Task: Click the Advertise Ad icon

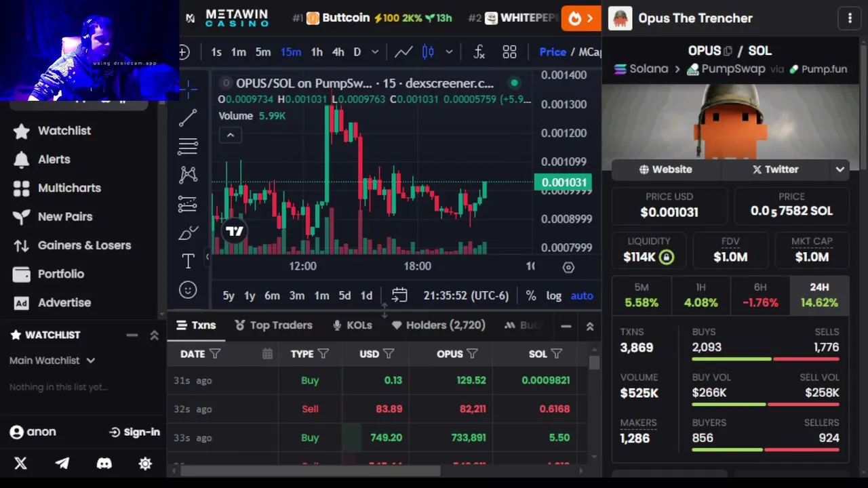Action: coord(22,303)
